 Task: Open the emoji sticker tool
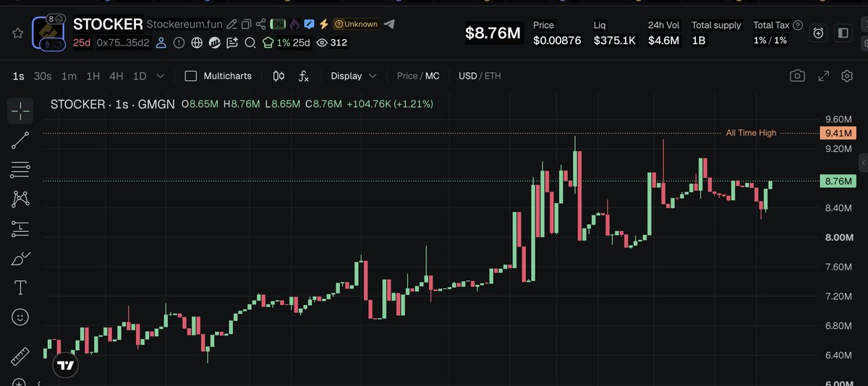[x=20, y=317]
